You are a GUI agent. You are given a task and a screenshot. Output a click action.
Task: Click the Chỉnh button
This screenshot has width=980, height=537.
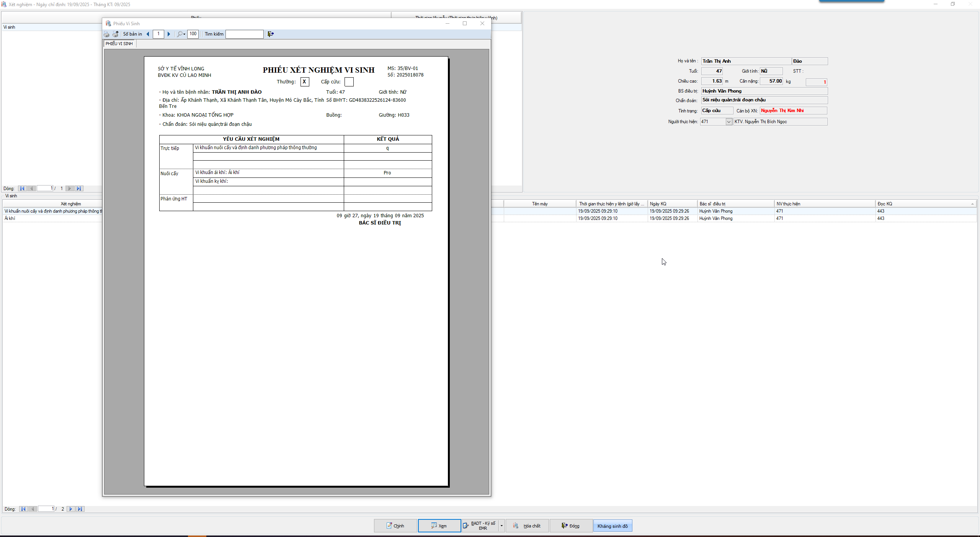(395, 526)
